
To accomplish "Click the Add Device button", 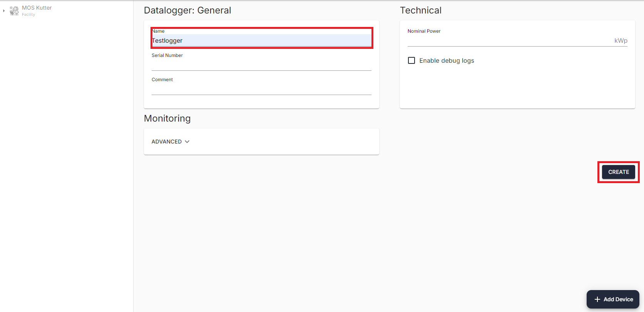I will tap(613, 299).
